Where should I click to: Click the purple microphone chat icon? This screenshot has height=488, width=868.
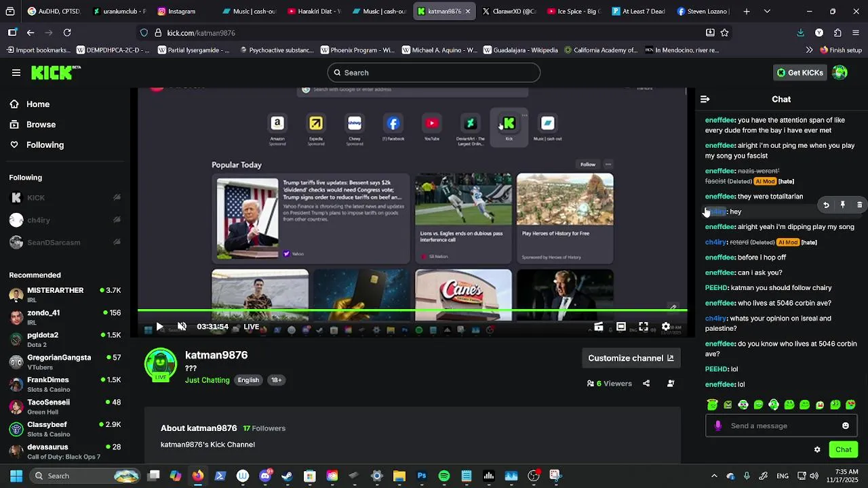point(717,426)
